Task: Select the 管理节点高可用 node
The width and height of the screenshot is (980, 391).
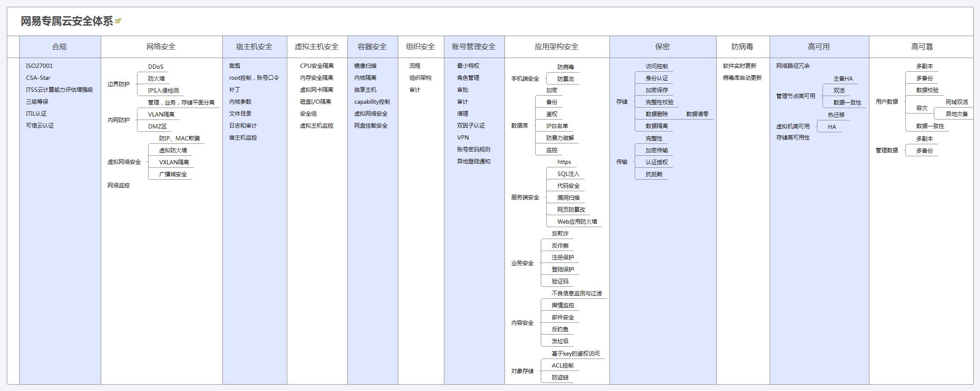Action: [796, 96]
